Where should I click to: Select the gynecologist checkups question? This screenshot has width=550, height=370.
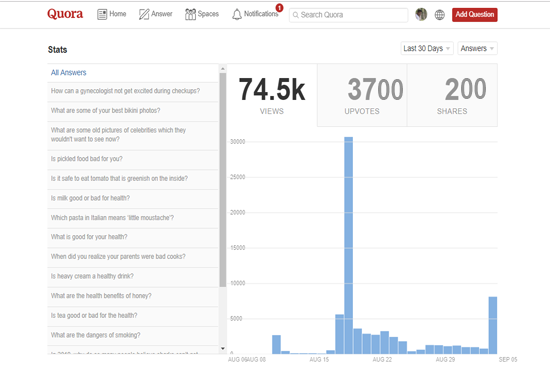click(x=133, y=91)
